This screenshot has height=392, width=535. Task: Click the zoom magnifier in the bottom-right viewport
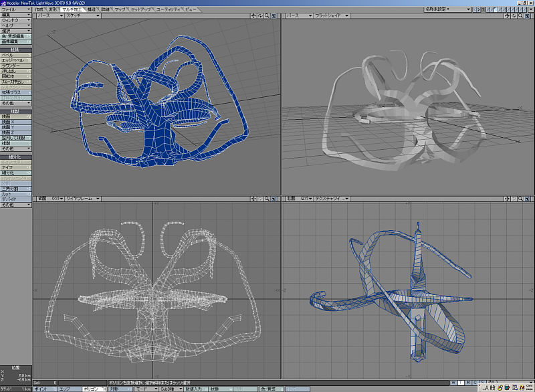click(520, 199)
